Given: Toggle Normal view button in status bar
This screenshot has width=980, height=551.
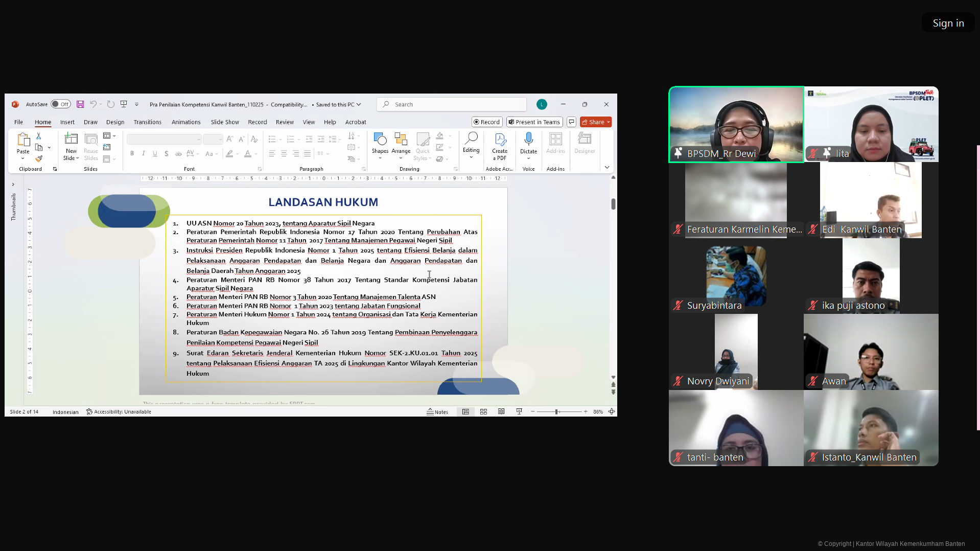Looking at the screenshot, I should (465, 412).
